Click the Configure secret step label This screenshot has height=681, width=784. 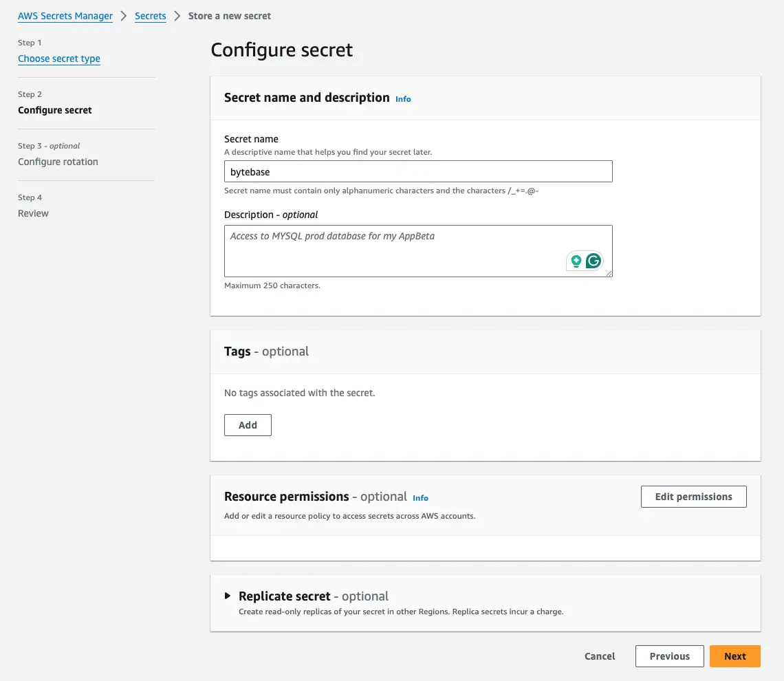pyautogui.click(x=55, y=110)
